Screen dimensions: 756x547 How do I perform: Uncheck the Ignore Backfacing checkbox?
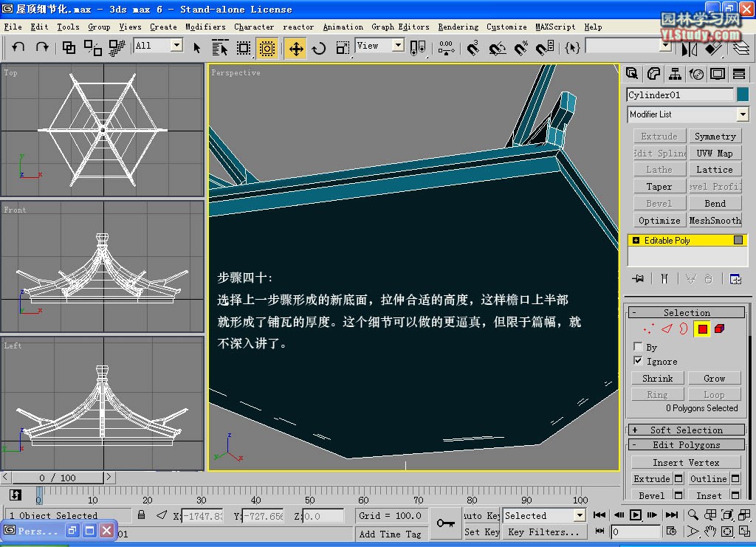[x=638, y=360]
